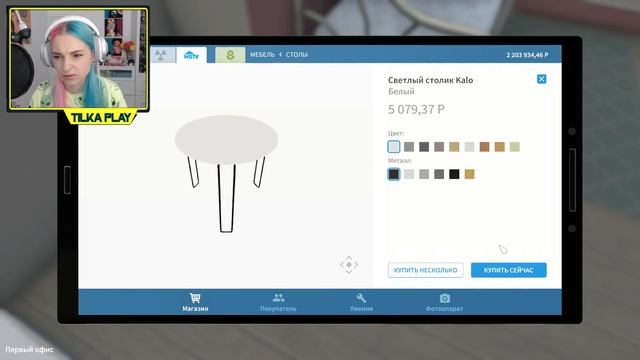
Task: Open the Умения wrench tab
Action: tap(361, 302)
